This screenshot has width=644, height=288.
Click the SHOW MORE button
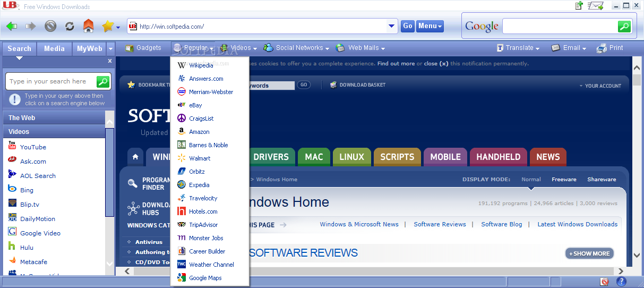coord(589,253)
